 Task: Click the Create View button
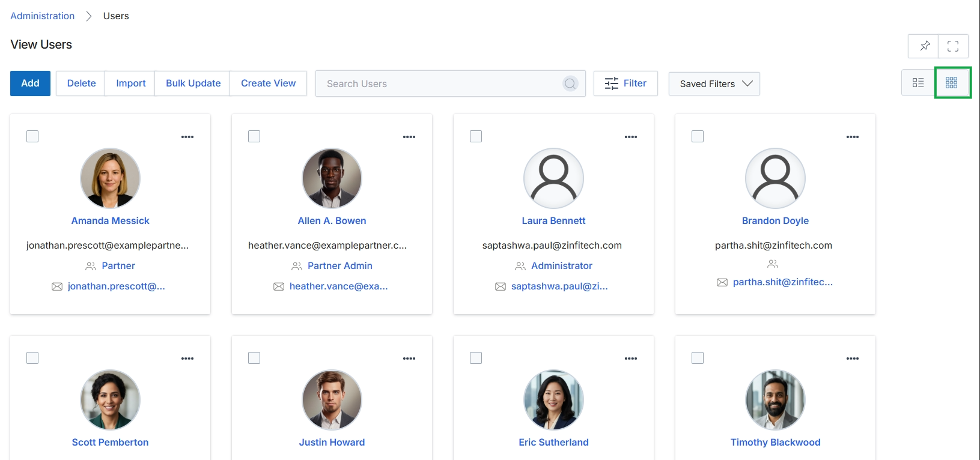pyautogui.click(x=268, y=83)
